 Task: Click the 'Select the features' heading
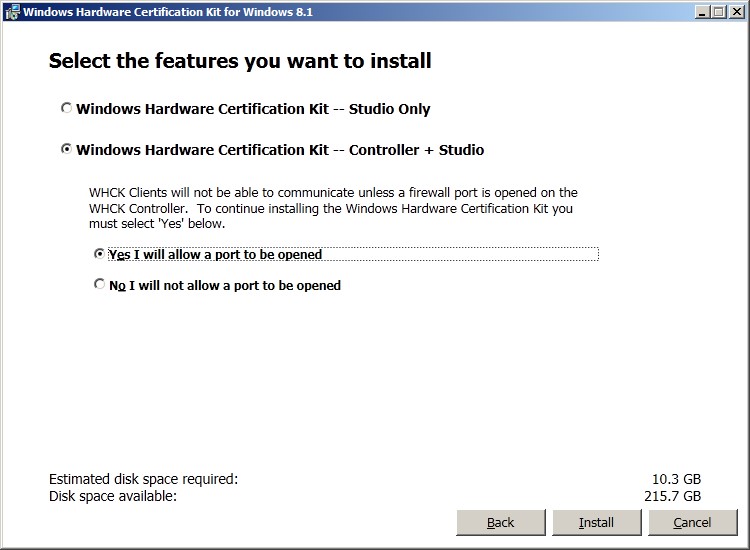pyautogui.click(x=240, y=61)
